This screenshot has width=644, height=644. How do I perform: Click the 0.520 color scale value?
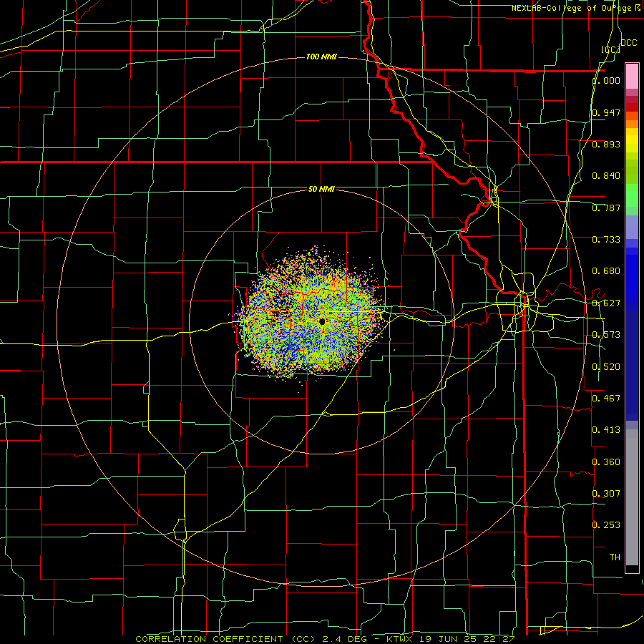point(606,367)
